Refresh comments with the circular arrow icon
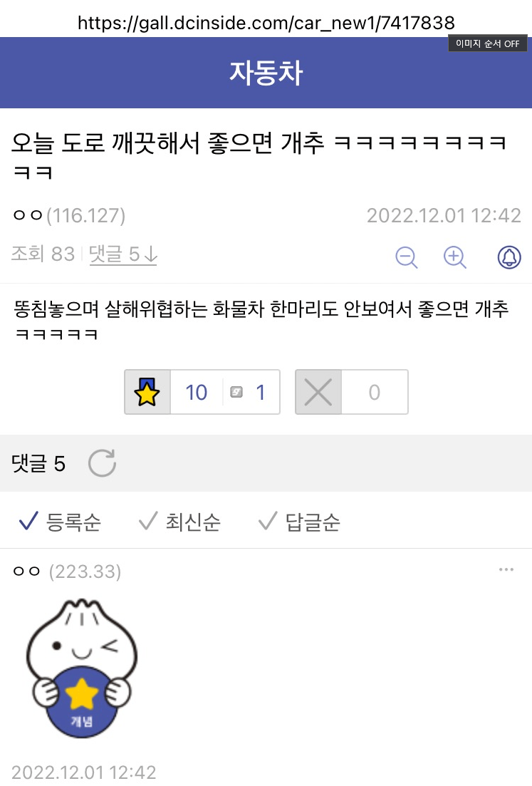The height and width of the screenshot is (786, 532). pos(102,462)
